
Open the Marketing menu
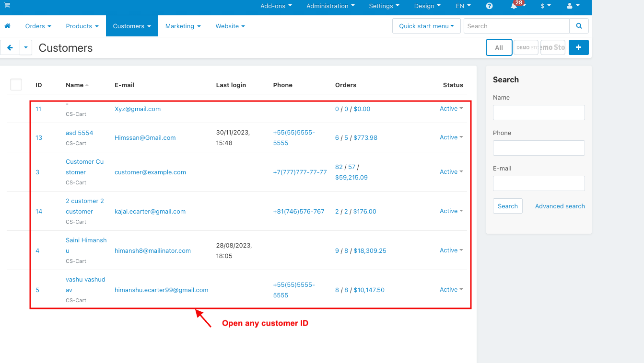[x=183, y=26]
